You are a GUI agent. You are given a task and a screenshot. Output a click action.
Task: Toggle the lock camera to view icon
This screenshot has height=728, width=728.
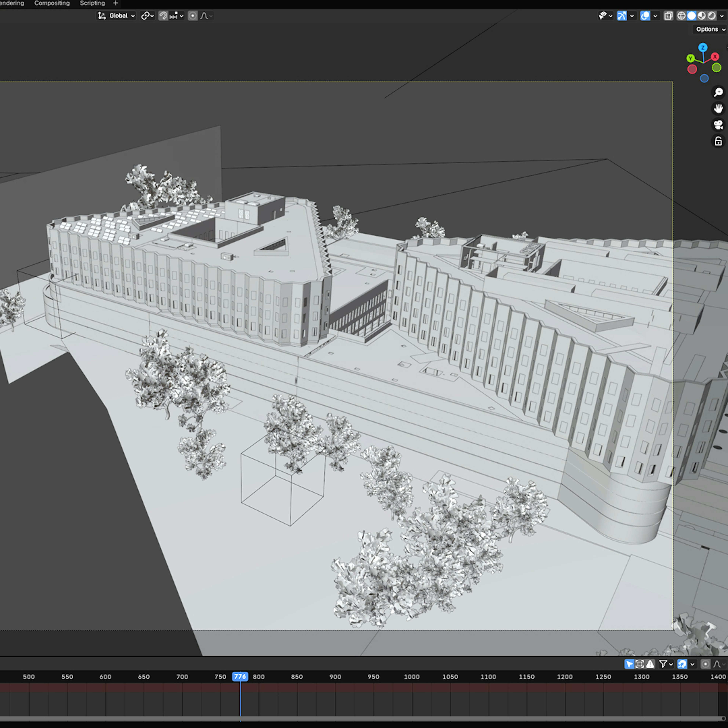tap(718, 141)
